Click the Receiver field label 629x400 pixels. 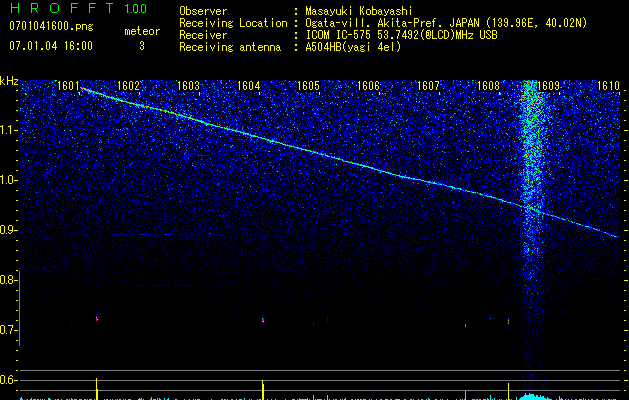pos(203,35)
